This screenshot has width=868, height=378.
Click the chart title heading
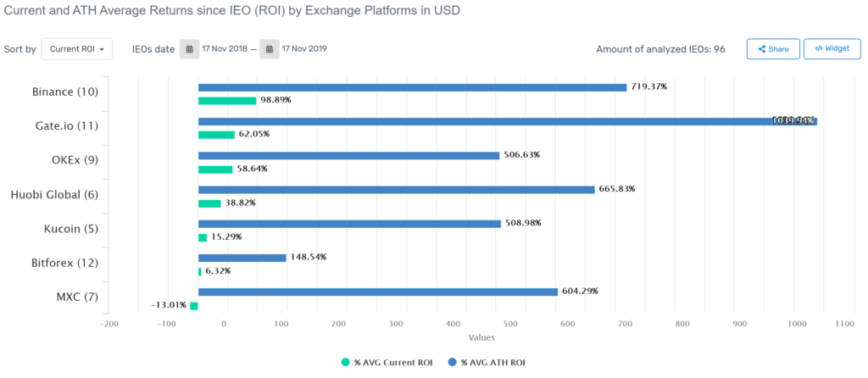click(x=232, y=10)
